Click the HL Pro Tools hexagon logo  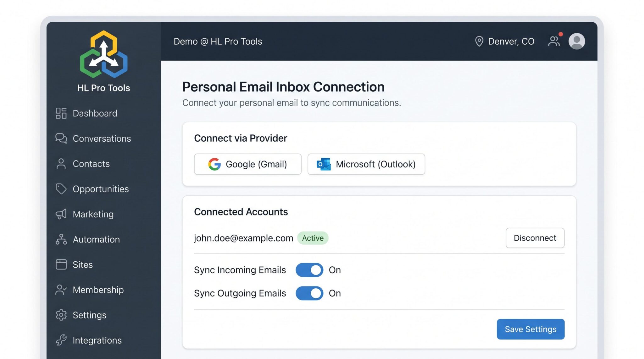click(104, 54)
